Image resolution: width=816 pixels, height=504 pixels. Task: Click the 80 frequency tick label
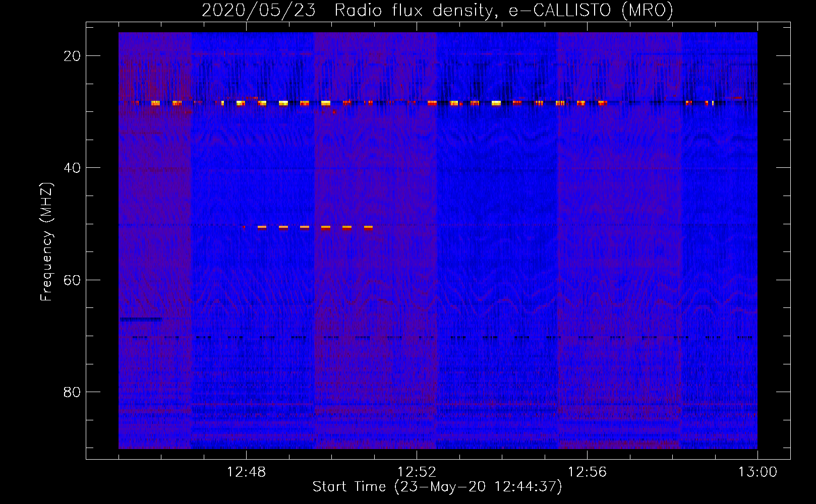click(x=72, y=392)
